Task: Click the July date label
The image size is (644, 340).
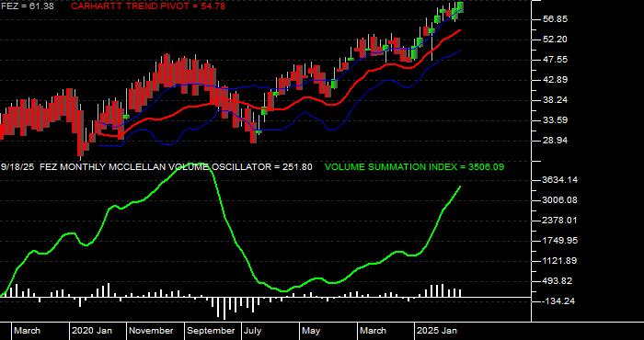Action: tap(252, 331)
